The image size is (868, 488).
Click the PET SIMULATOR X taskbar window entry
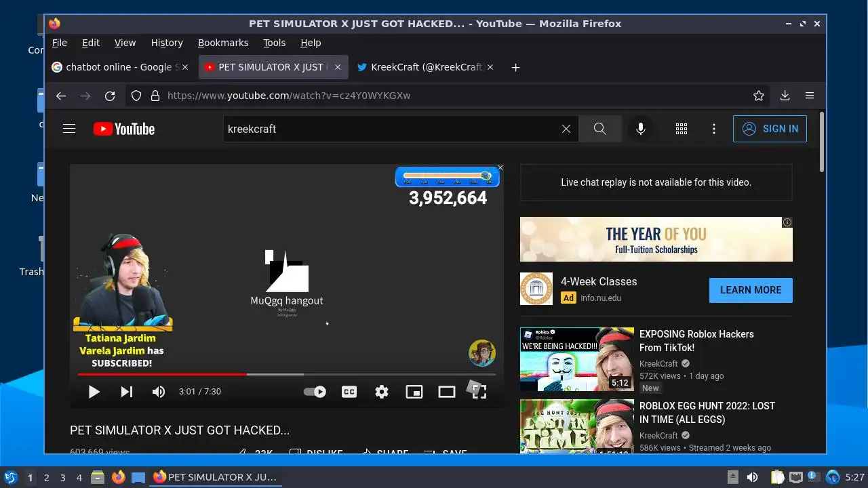216,477
